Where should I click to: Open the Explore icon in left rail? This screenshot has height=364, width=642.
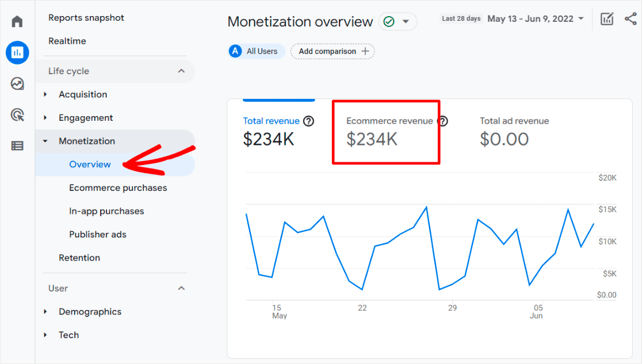pyautogui.click(x=17, y=84)
